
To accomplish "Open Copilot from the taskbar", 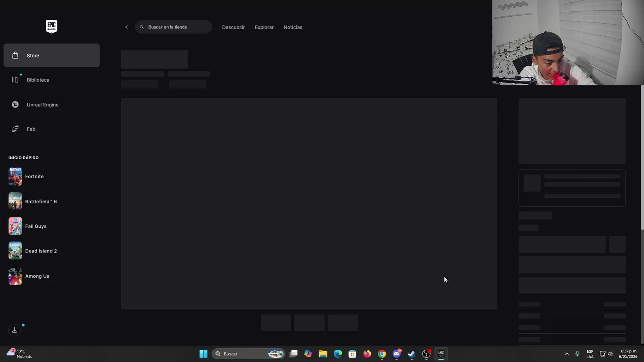I will (308, 354).
